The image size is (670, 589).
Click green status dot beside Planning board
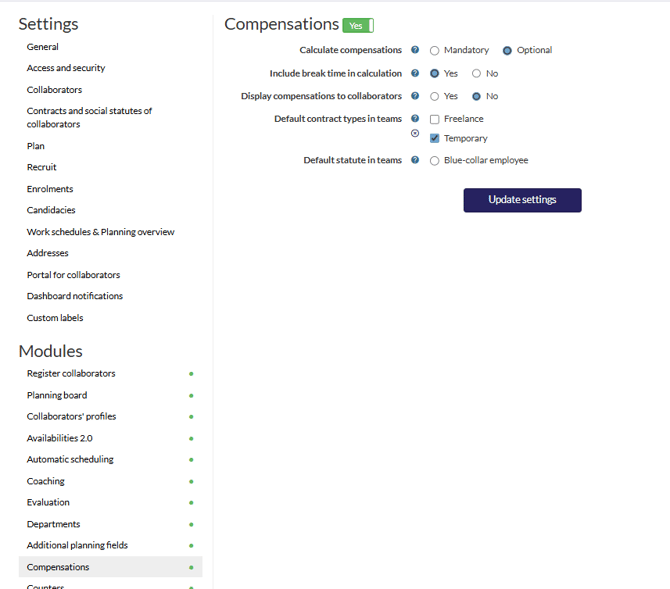191,395
